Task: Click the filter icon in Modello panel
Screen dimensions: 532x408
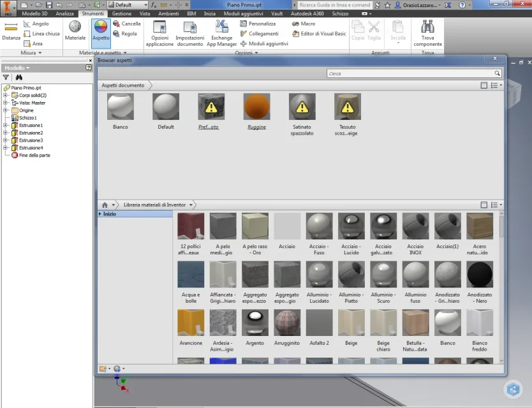Action: (6, 77)
